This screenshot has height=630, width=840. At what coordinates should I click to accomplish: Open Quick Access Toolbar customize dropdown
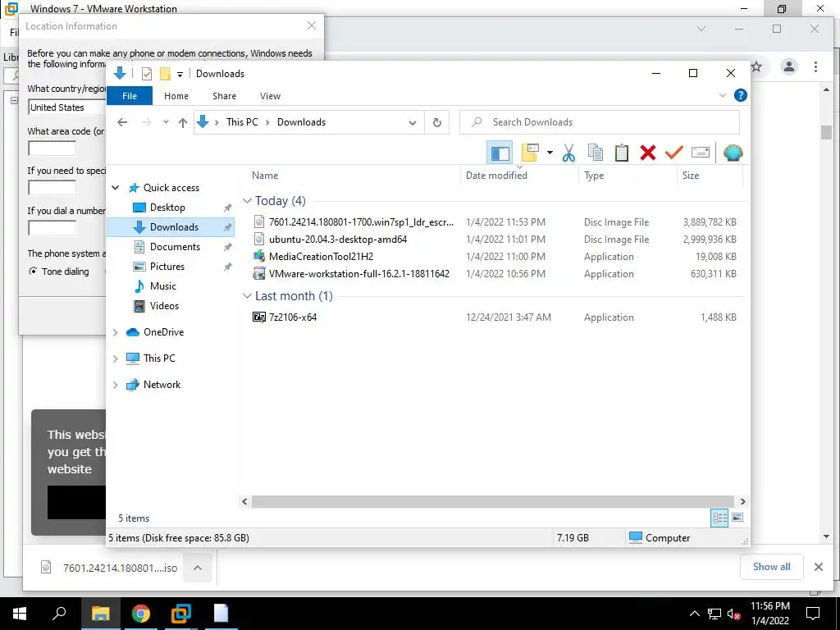[x=180, y=75]
